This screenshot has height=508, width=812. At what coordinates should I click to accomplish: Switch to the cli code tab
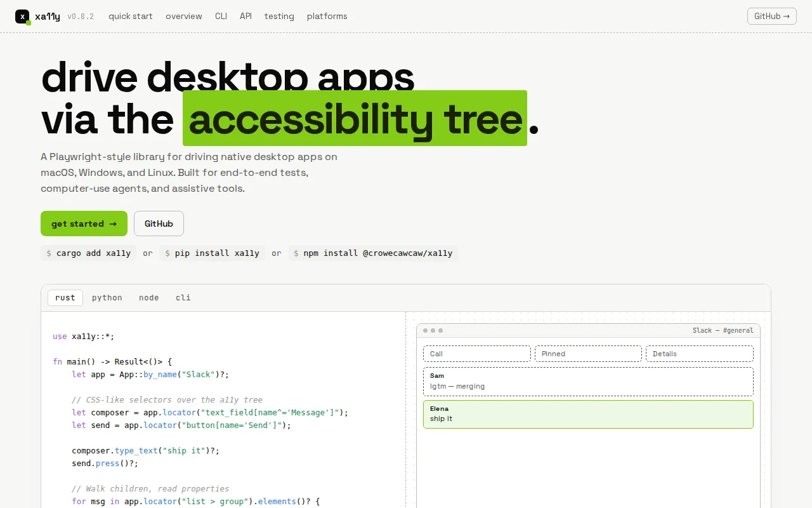pos(183,298)
